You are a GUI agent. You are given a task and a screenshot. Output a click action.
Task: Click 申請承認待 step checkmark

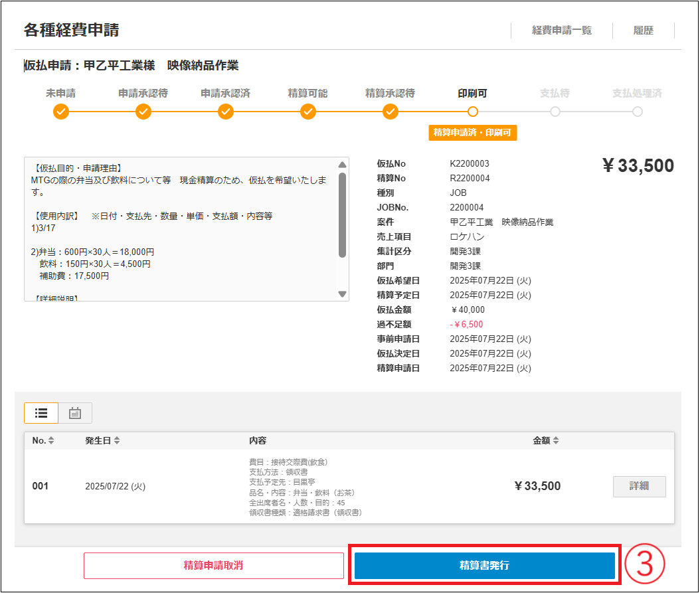143,112
